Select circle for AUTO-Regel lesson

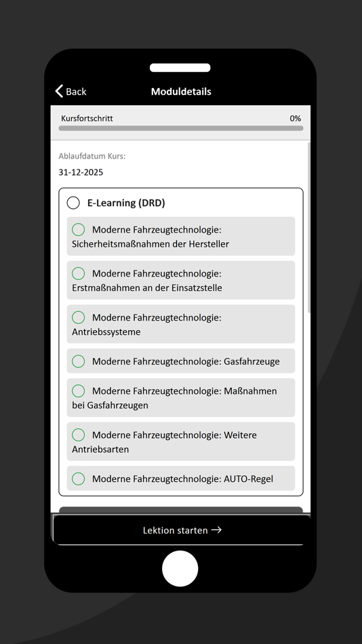tap(78, 479)
